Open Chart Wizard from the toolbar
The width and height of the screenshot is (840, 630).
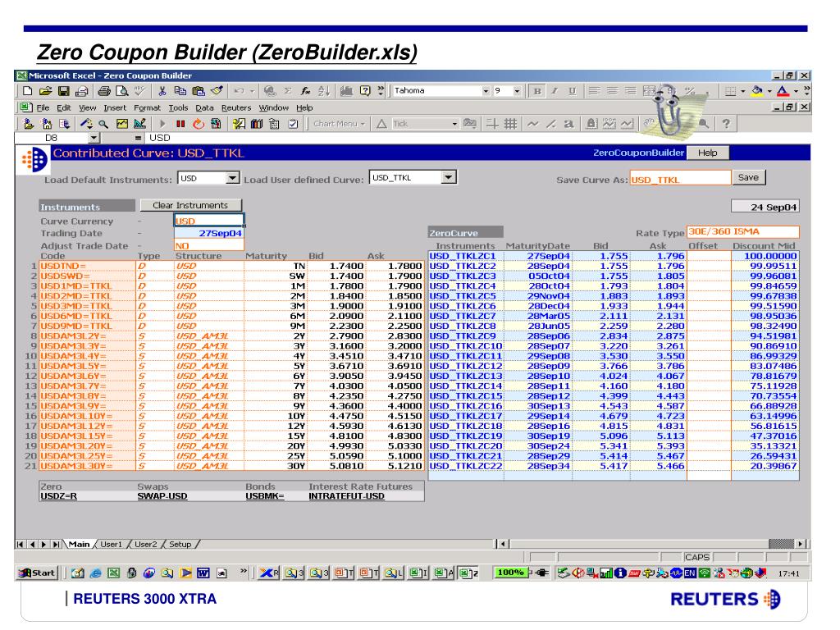[x=346, y=91]
